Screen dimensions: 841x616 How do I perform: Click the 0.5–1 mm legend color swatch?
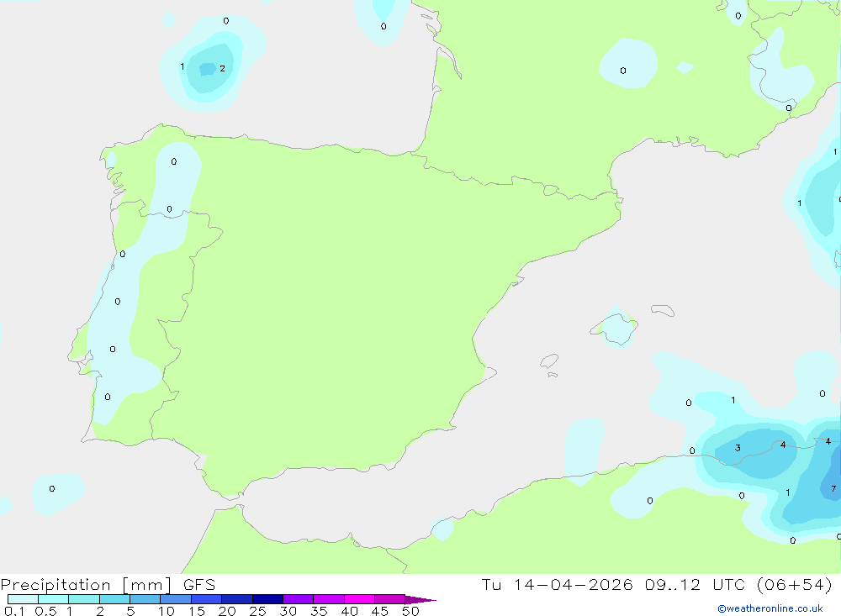pyautogui.click(x=53, y=599)
